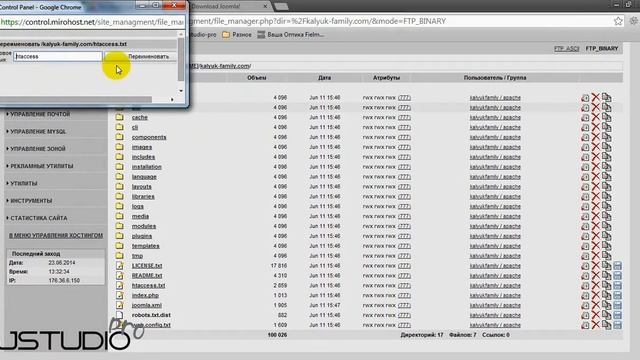Click the popup's horizontal scrollbar
640x360 pixels.
(76, 99)
